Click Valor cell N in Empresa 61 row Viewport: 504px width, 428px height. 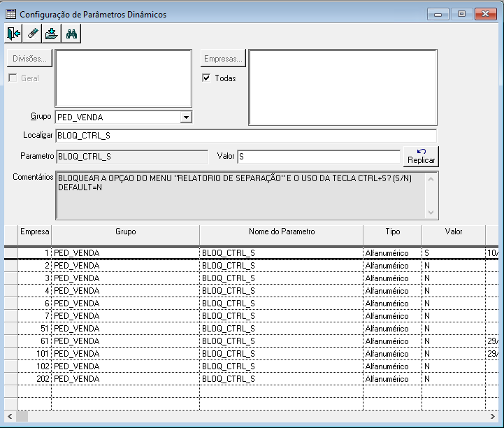454,341
